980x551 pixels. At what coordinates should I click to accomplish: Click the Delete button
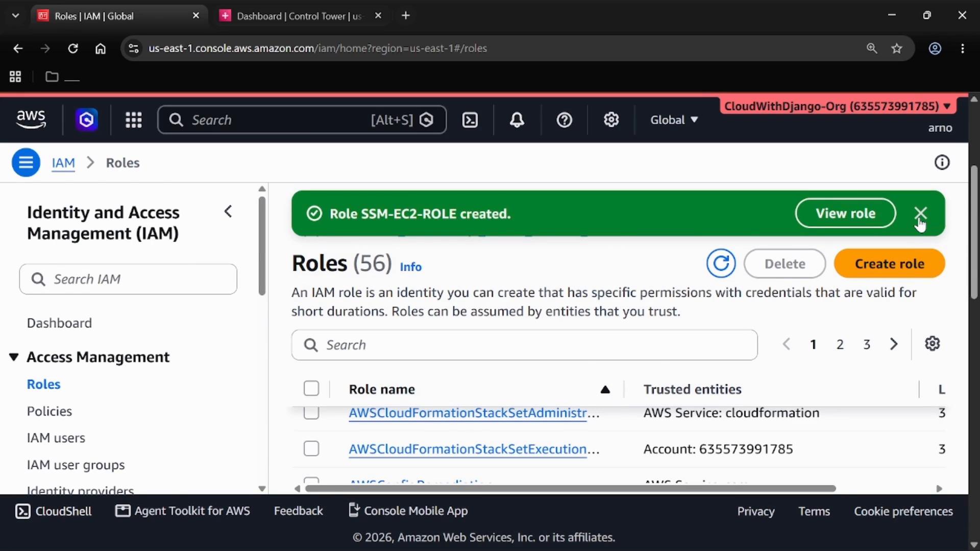pos(785,264)
